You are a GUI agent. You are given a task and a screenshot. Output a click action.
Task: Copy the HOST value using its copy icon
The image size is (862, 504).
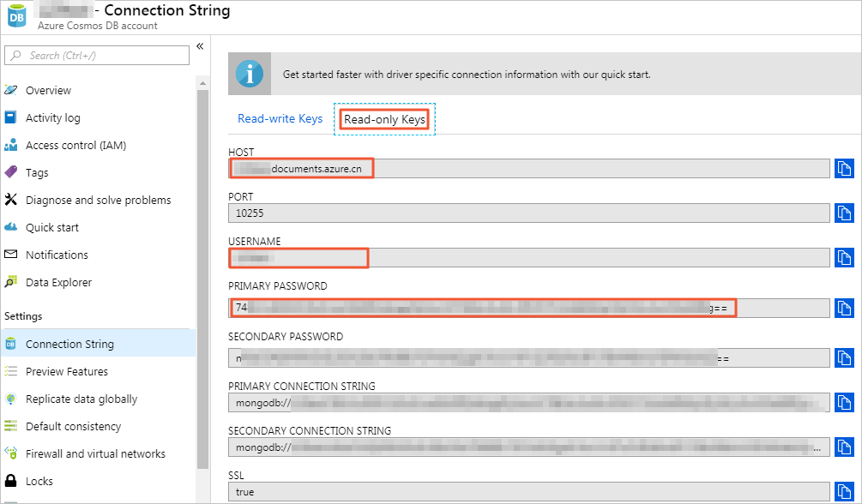coord(843,168)
